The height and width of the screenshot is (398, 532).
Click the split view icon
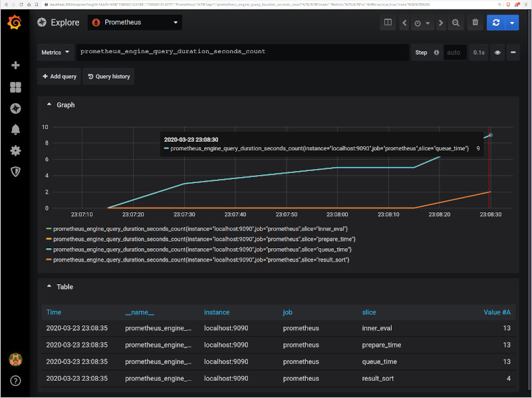coord(388,23)
